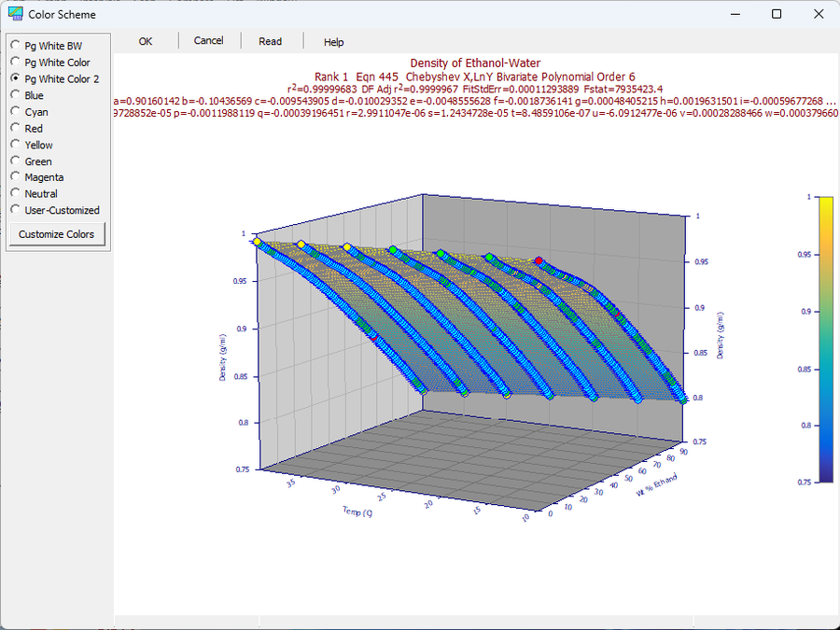Viewport: 840px width, 630px height.
Task: Choose the Red color scheme option
Action: 27,129
